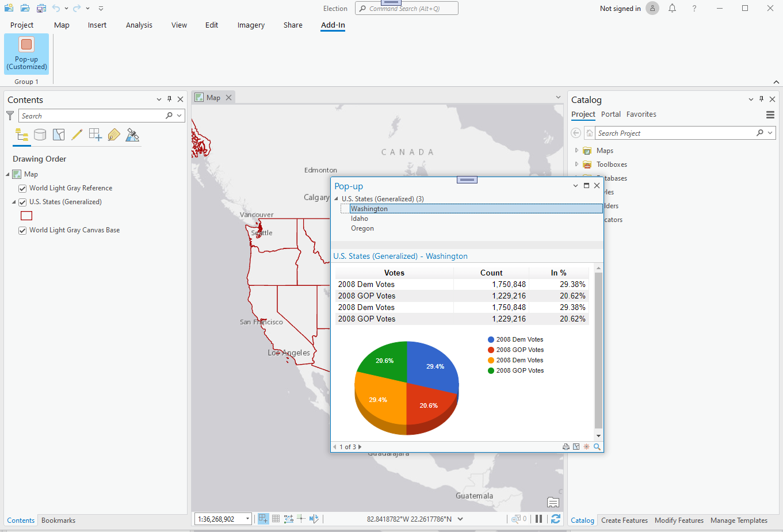Screen dimensions: 783x532
Task: Open the Portal tab in Catalog
Action: [x=610, y=114]
